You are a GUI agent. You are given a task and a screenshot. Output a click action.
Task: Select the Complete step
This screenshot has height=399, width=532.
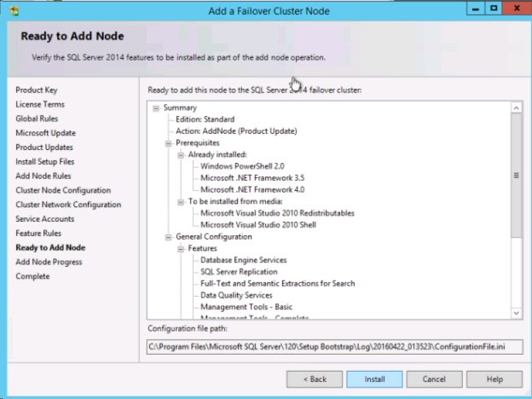pos(32,276)
